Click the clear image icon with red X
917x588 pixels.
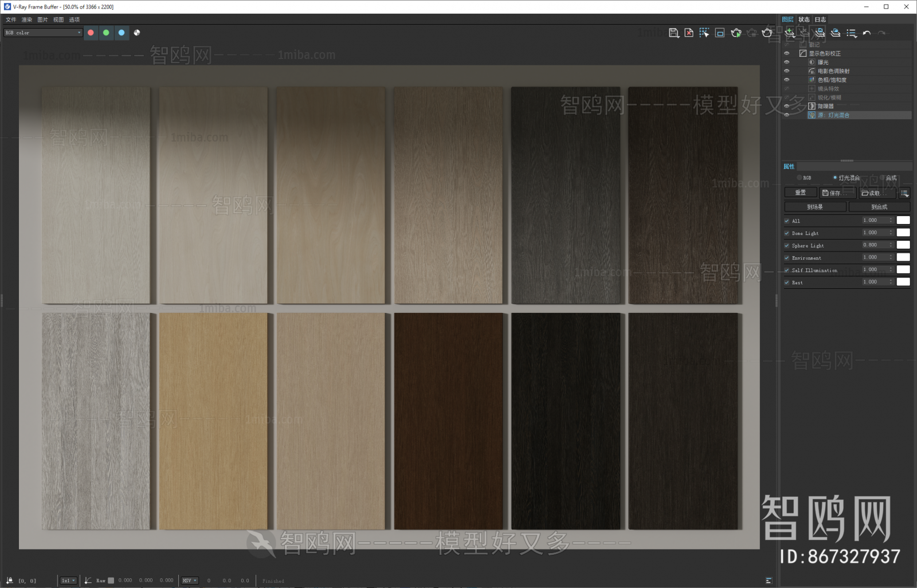[689, 33]
